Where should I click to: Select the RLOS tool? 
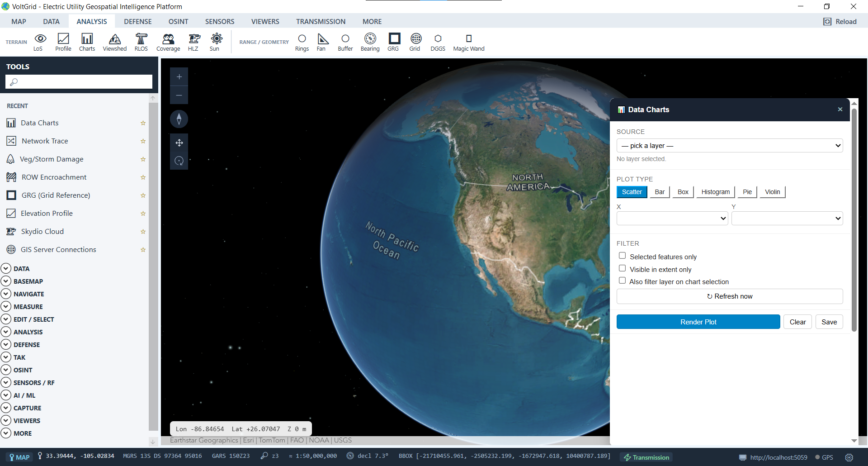[x=141, y=42]
